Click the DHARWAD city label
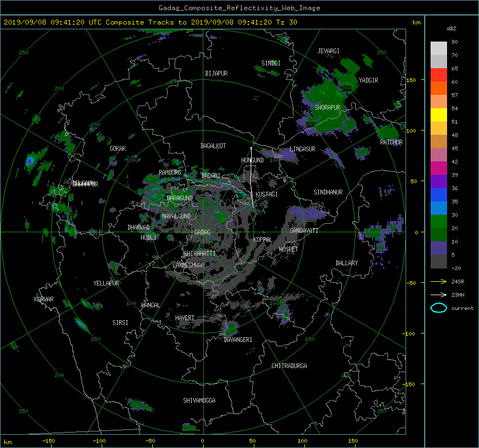This screenshot has height=448, width=479. (138, 227)
